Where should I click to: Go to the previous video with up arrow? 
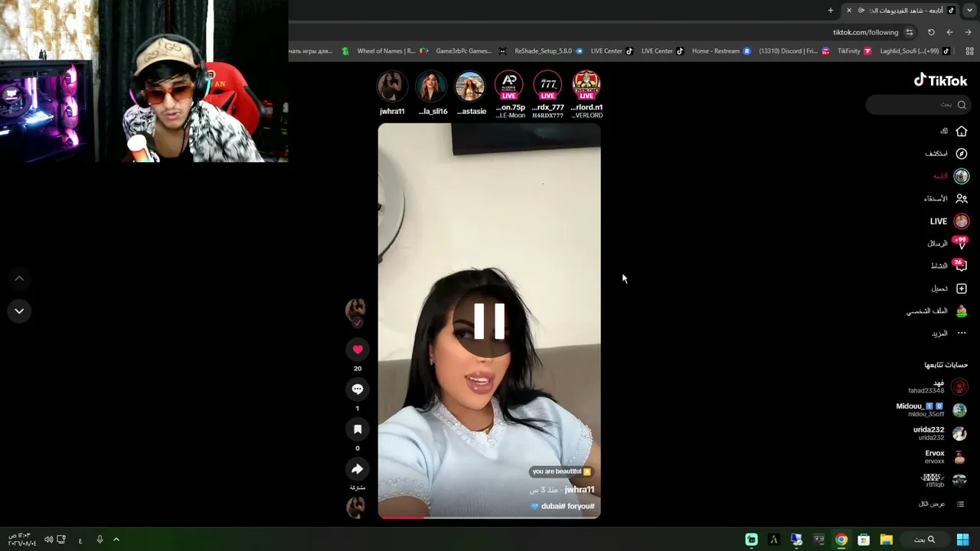[x=19, y=279]
